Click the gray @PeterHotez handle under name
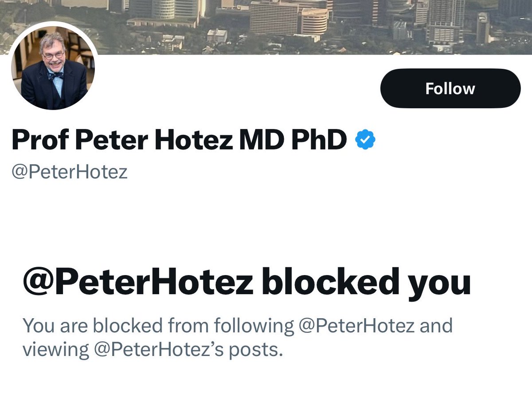 [x=70, y=171]
